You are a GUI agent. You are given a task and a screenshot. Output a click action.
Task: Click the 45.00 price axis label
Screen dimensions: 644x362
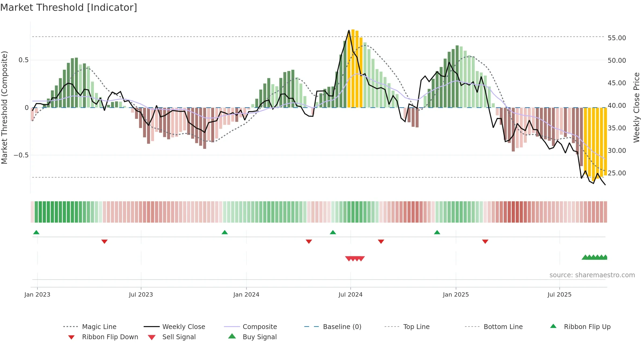617,83
